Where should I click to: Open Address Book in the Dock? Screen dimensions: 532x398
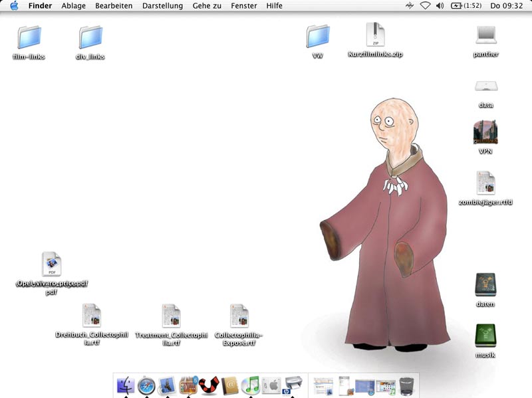tap(230, 386)
